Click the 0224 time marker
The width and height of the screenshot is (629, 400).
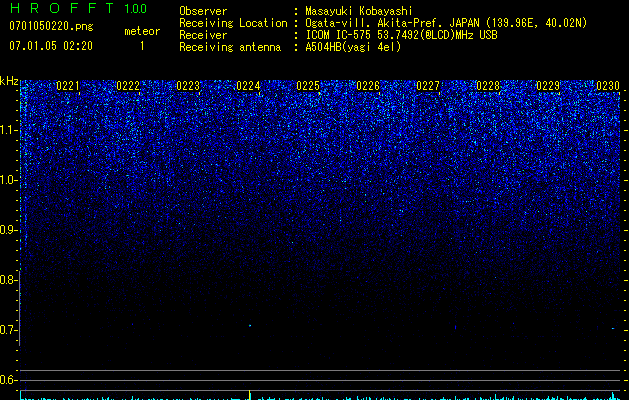(x=248, y=86)
